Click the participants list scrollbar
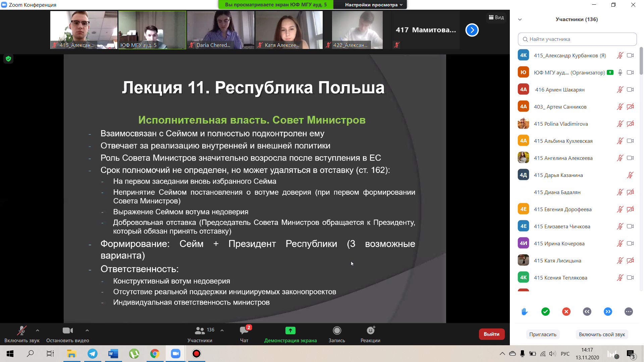The width and height of the screenshot is (644, 362). pos(641,61)
